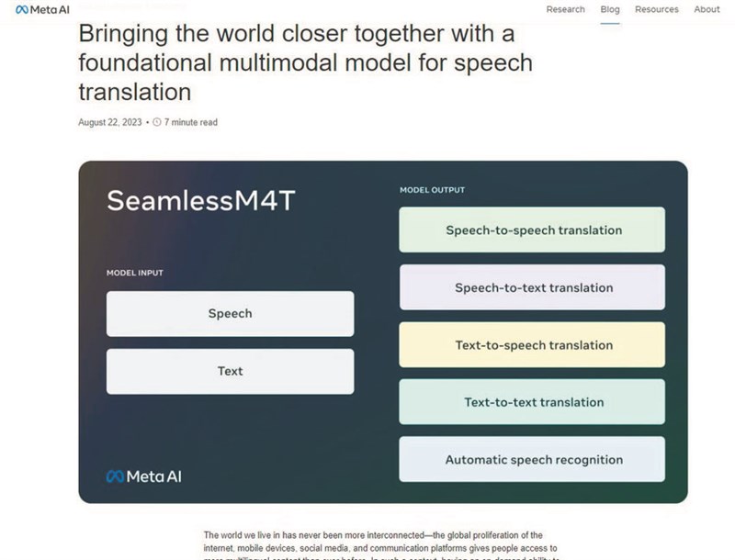Image resolution: width=735 pixels, height=560 pixels.
Task: Click the Meta AI logo inside the graphic
Action: click(143, 476)
